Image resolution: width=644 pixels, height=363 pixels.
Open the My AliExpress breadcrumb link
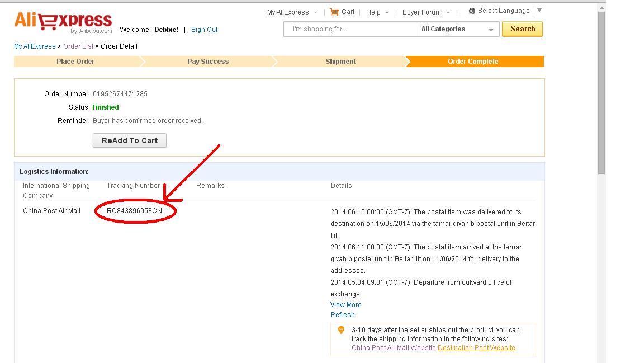click(35, 46)
